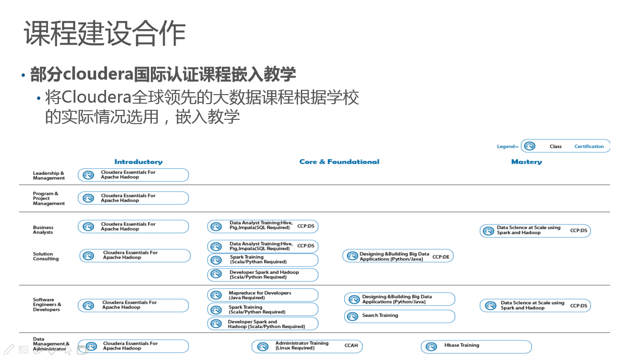Click the 'Mastery' column heading

click(x=526, y=162)
